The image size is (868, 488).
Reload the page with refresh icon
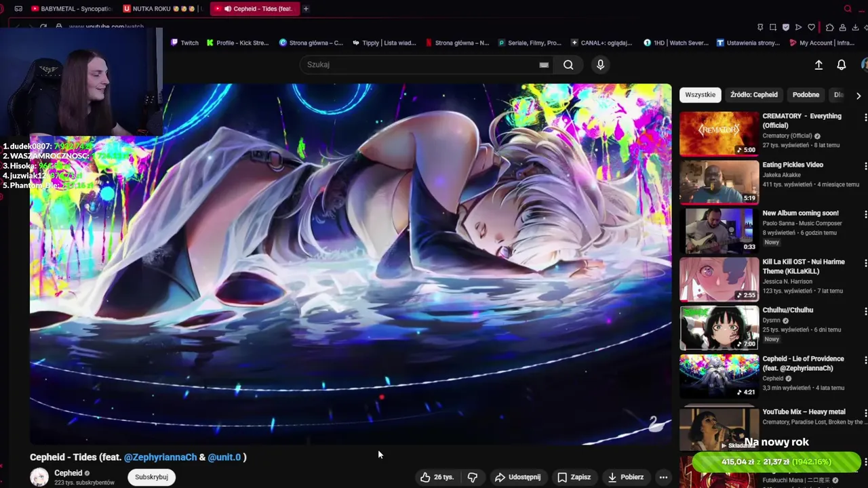pos(43,27)
